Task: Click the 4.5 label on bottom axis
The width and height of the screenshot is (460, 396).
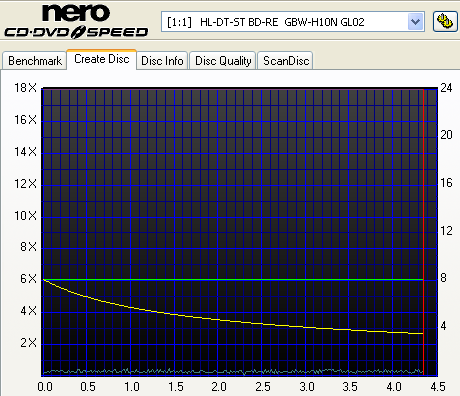Action: tap(438, 387)
